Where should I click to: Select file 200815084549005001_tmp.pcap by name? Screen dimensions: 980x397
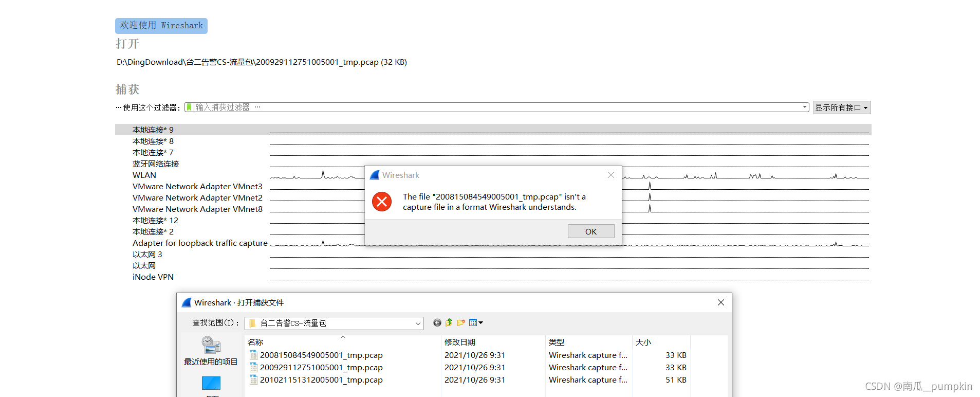(321, 355)
